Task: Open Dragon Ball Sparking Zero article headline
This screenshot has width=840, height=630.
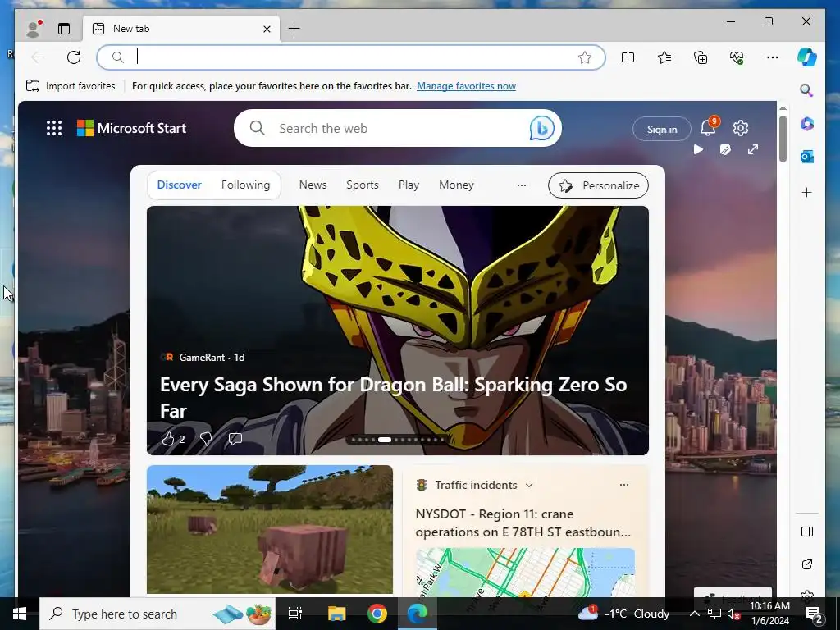Action: point(393,398)
